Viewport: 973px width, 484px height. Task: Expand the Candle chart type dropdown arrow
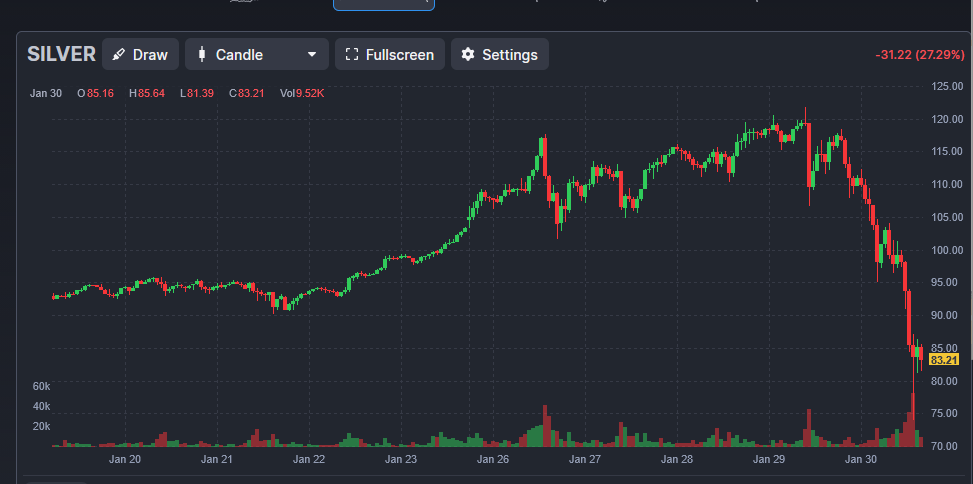pyautogui.click(x=312, y=54)
